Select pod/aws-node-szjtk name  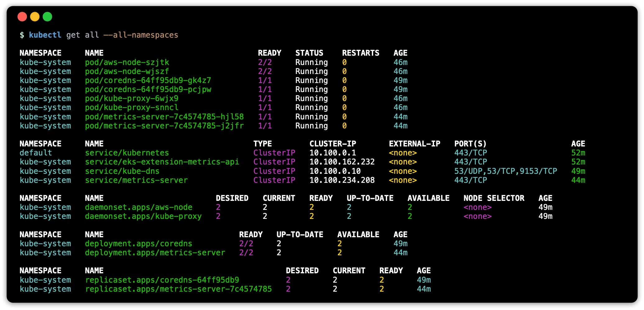pos(127,62)
